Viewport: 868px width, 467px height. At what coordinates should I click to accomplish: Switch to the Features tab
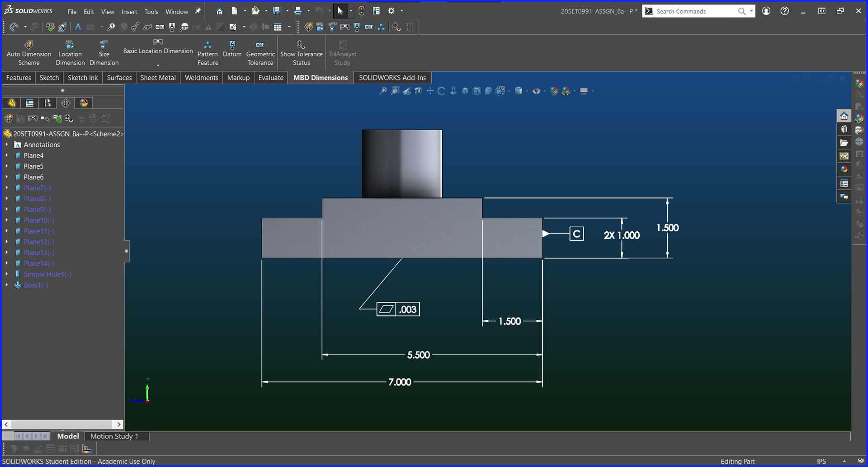coord(19,78)
